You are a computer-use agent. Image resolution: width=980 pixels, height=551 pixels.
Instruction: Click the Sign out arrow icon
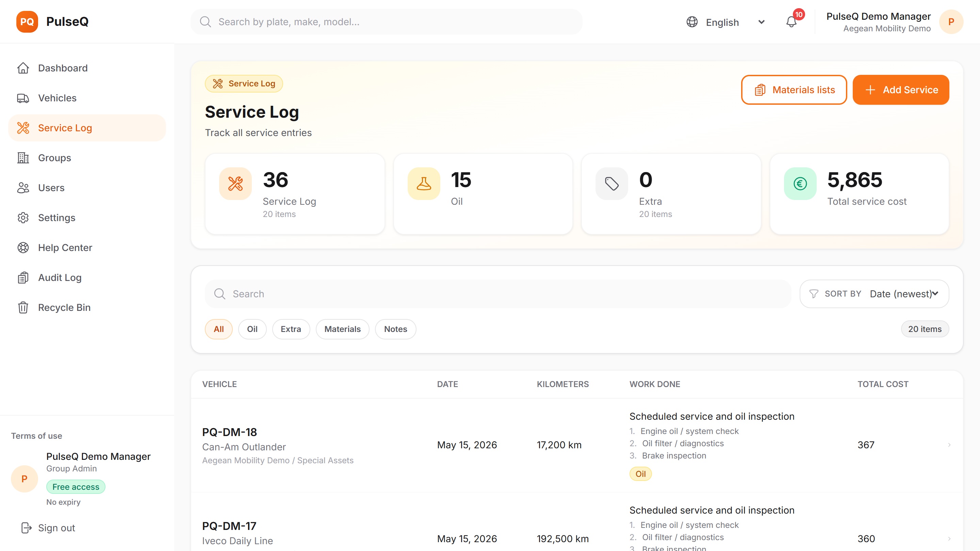[26, 528]
